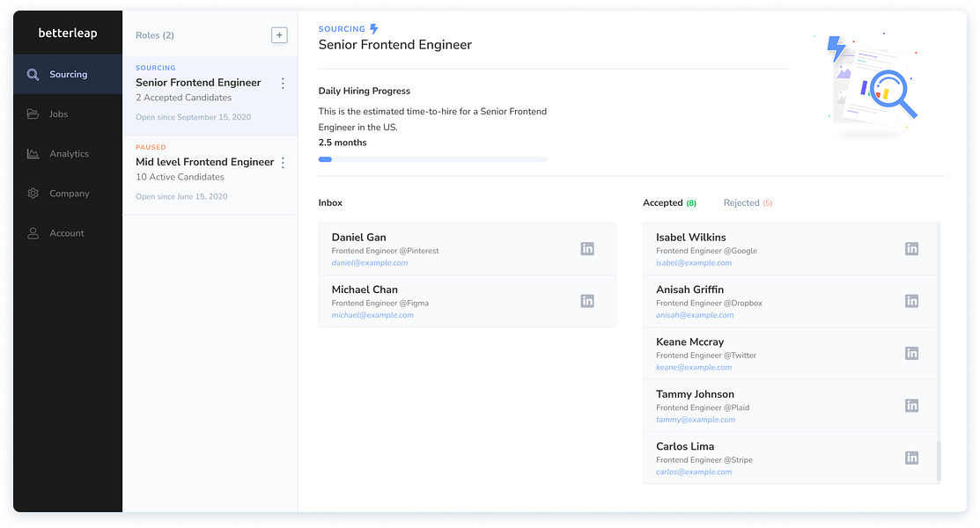
Task: Open Keane Mccray's LinkedIn icon
Action: [x=911, y=354]
